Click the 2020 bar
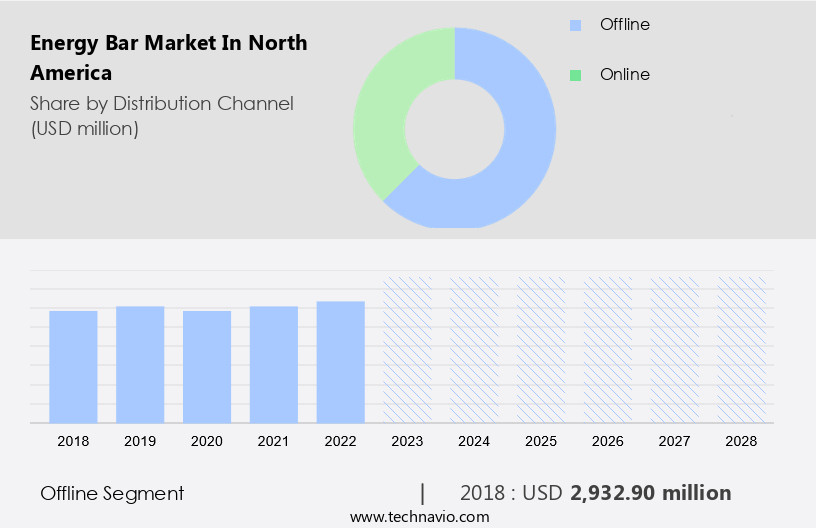The height and width of the screenshot is (528, 816). (207, 366)
